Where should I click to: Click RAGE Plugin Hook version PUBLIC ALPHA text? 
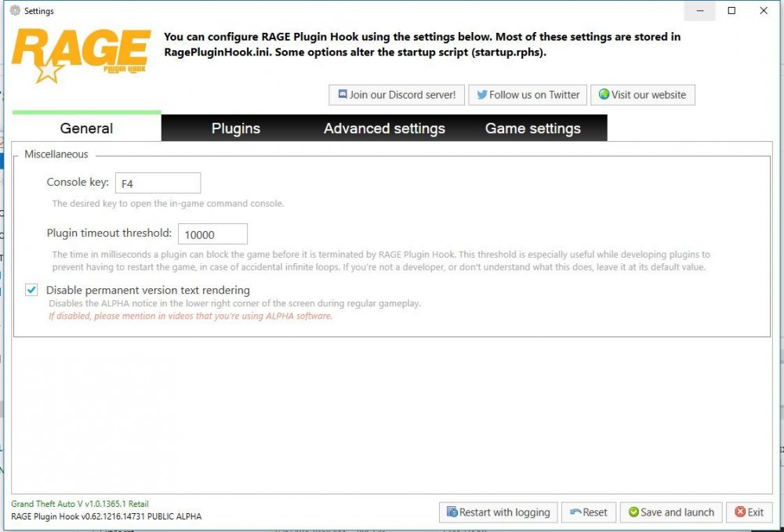click(107, 516)
